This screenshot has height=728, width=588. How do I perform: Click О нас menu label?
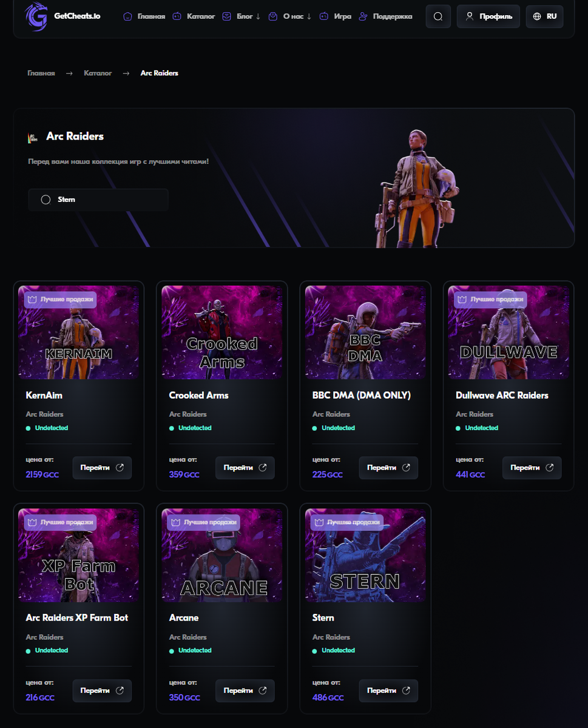coord(293,16)
